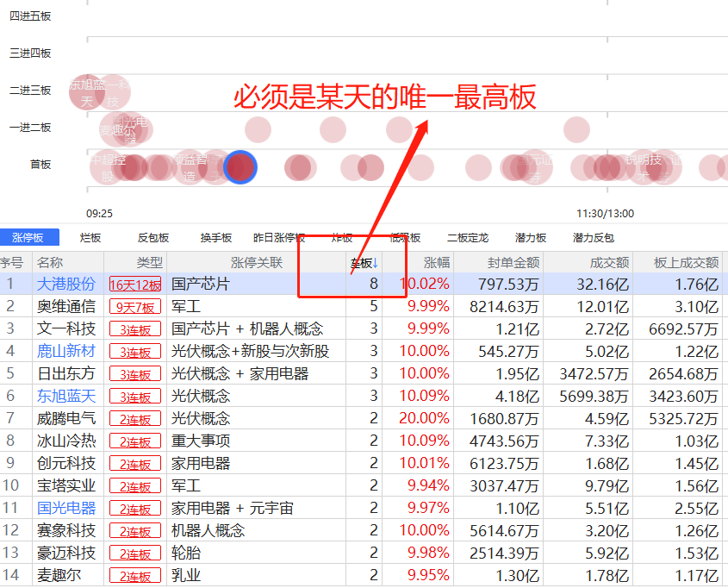Click the 乳业 concept for 麦趣尔

click(x=186, y=575)
